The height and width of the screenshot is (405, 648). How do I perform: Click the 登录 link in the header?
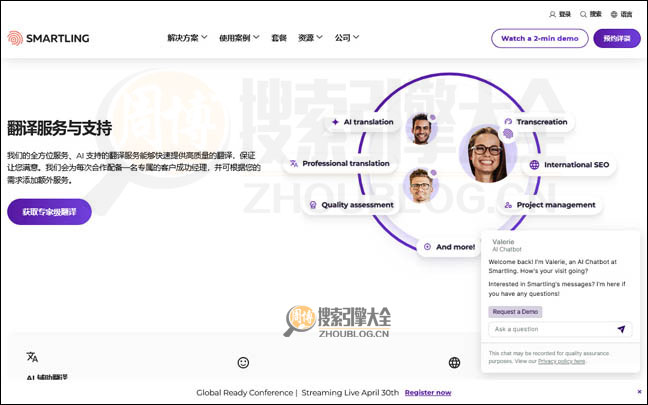point(565,14)
